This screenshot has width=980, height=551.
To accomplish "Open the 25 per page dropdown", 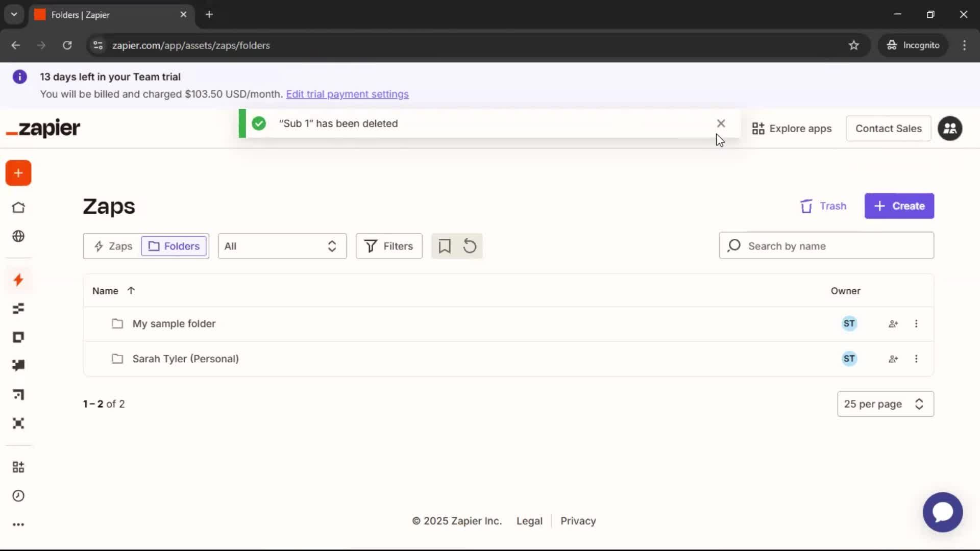I will [x=886, y=404].
